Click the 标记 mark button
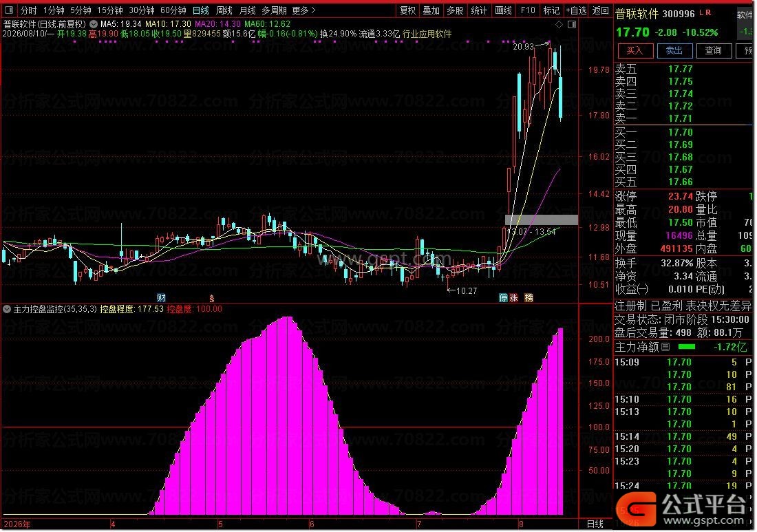Image resolution: width=757 pixels, height=532 pixels. [551, 10]
